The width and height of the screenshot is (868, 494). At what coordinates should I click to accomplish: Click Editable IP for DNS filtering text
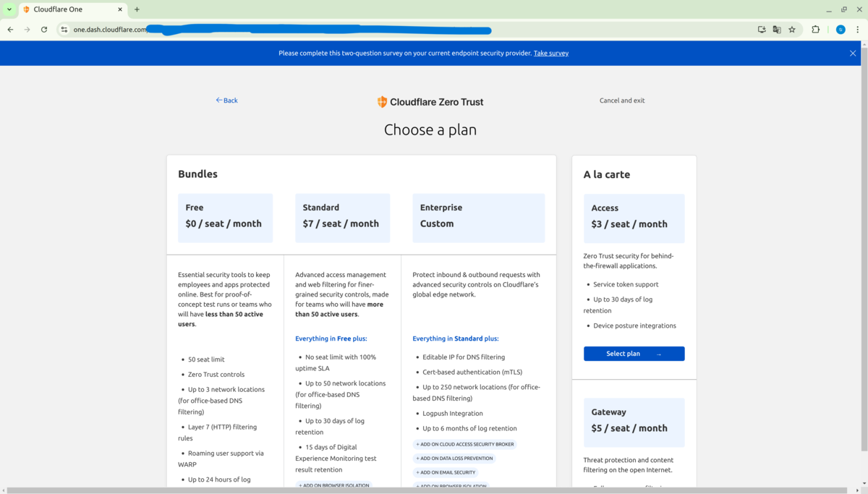[x=464, y=357]
